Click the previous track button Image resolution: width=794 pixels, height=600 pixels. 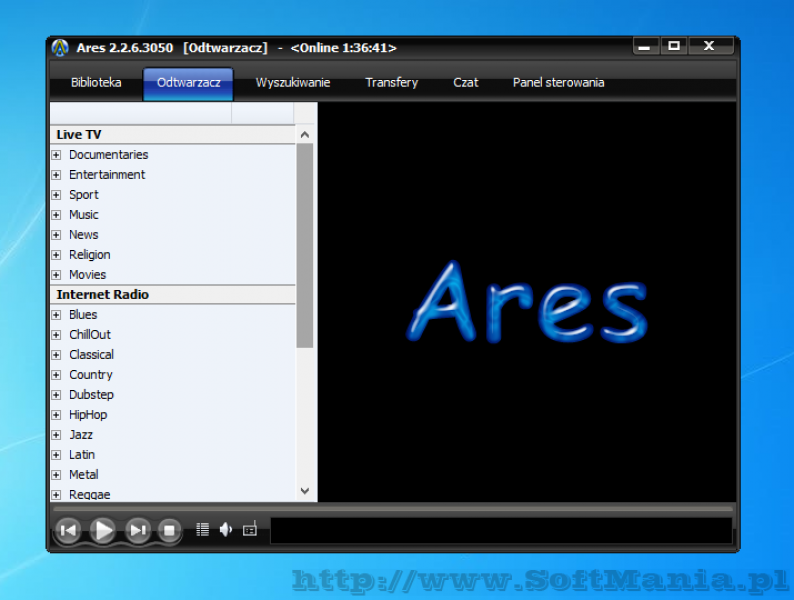68,530
